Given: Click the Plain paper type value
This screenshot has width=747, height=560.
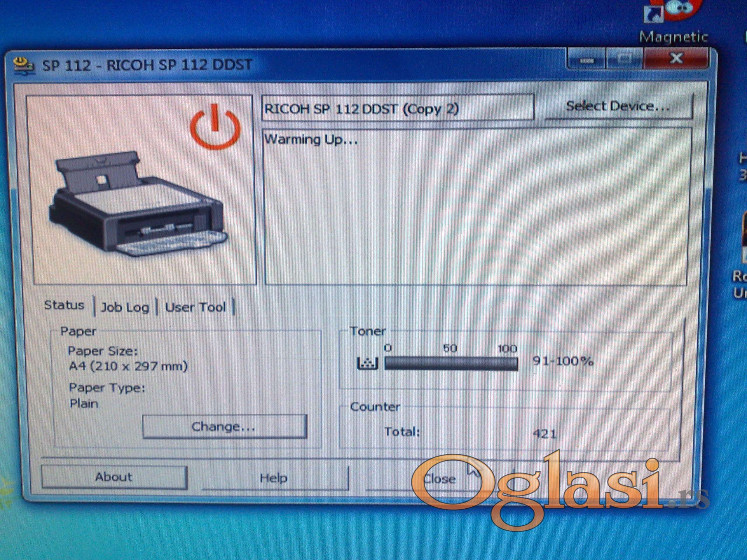Looking at the screenshot, I should [x=84, y=403].
